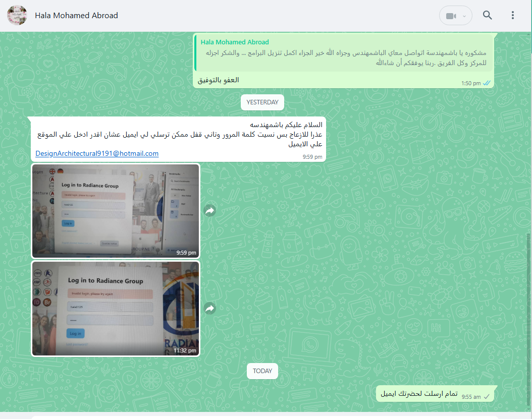
Task: Open the login screenshot sent at 11:32 pm
Action: tap(116, 309)
